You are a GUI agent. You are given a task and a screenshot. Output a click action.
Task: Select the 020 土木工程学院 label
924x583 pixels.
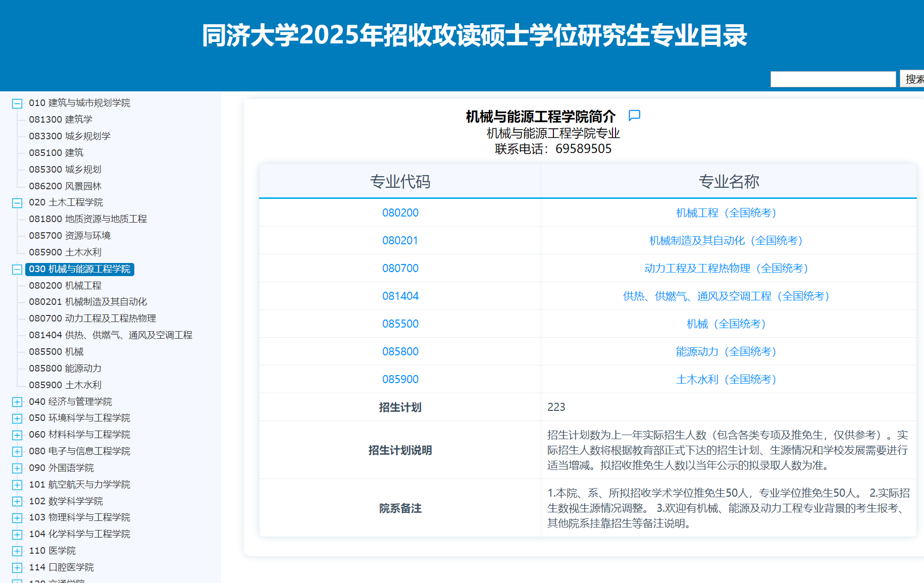point(66,202)
